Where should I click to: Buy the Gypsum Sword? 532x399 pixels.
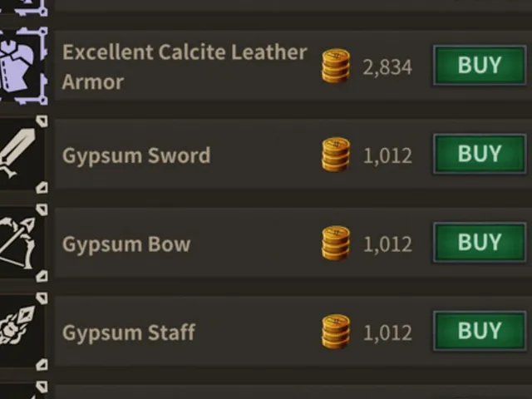(480, 154)
